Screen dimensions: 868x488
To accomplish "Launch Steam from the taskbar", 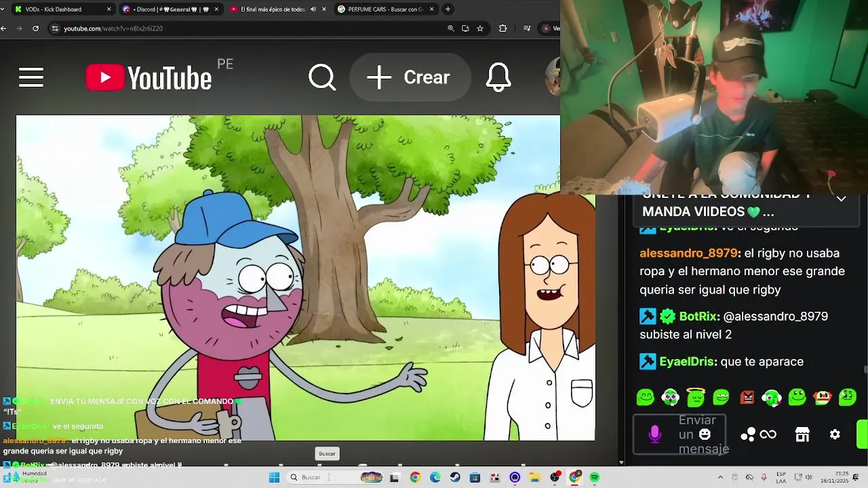I will (455, 477).
